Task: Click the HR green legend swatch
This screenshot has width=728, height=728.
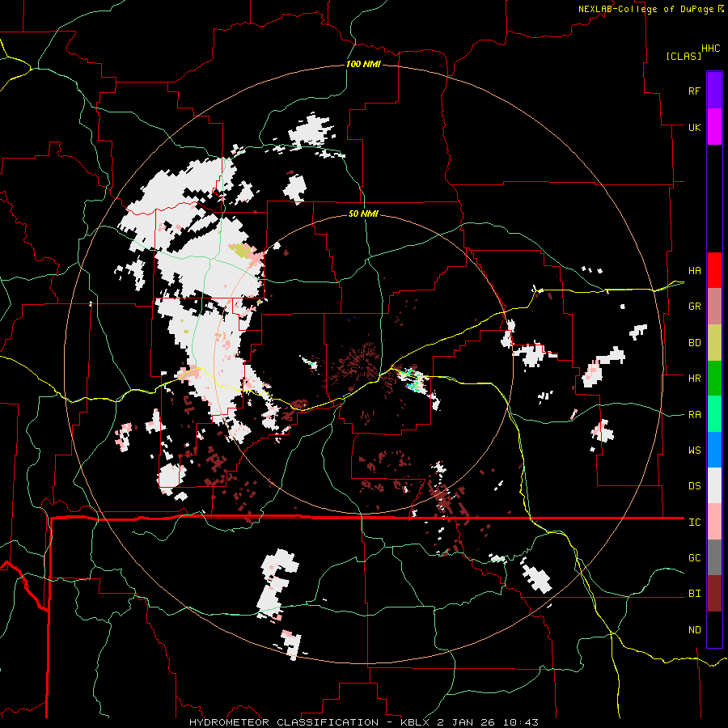Action: pos(714,378)
